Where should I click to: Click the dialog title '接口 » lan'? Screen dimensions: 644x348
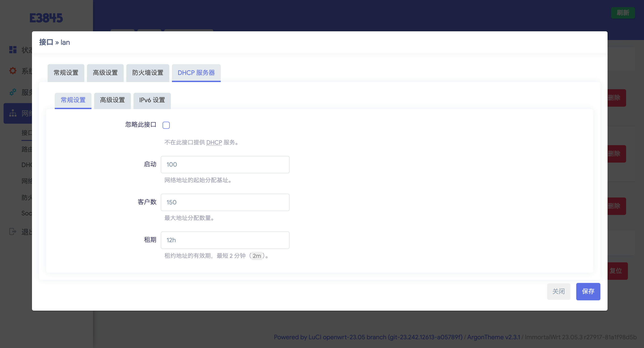tap(55, 42)
